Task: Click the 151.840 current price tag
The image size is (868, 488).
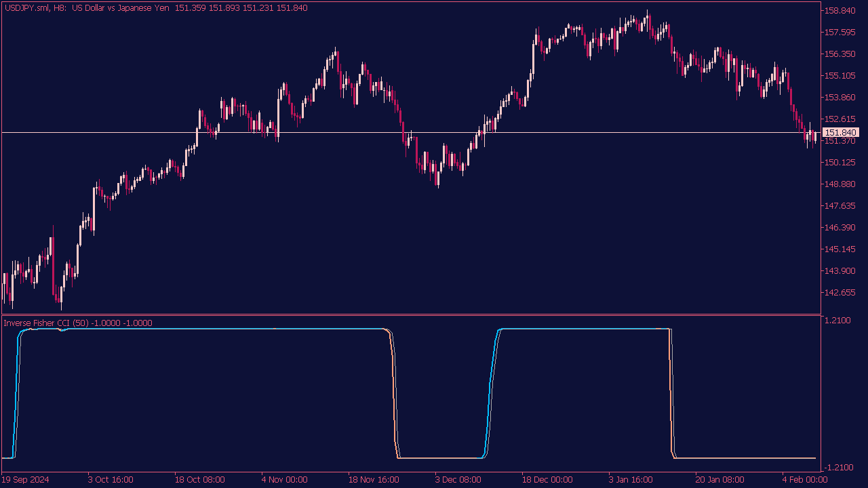Action: (840, 133)
